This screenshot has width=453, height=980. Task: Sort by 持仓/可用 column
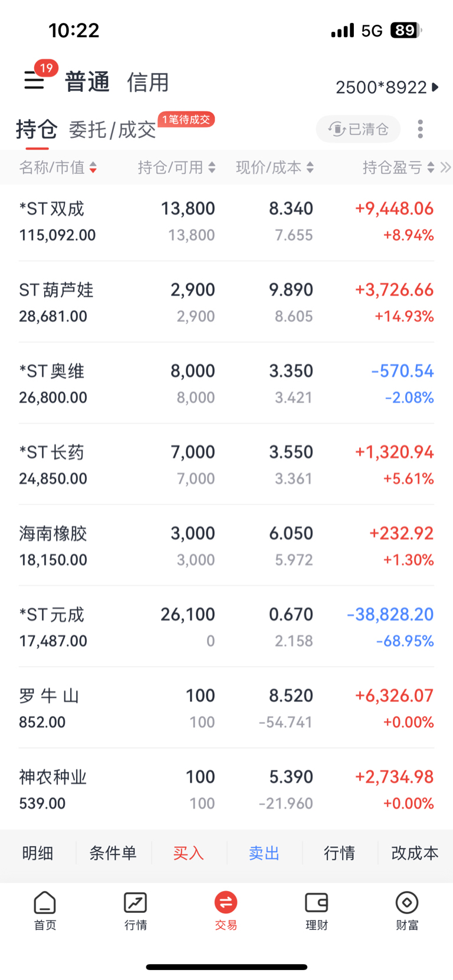coord(176,168)
